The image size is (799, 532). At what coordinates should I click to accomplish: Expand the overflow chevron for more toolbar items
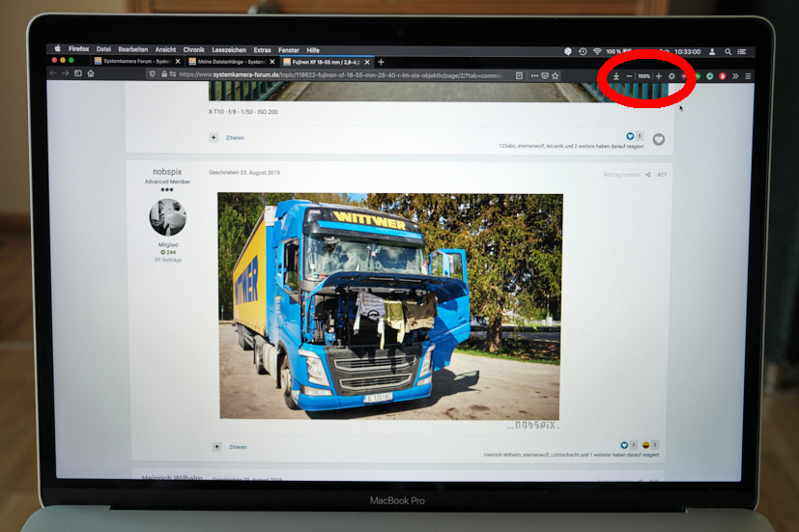point(735,75)
